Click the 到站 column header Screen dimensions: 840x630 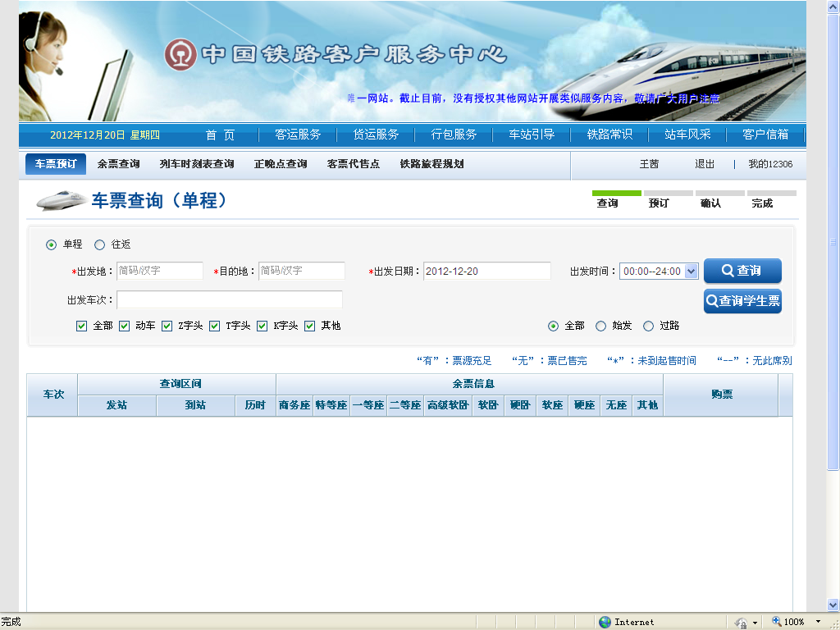pos(195,405)
